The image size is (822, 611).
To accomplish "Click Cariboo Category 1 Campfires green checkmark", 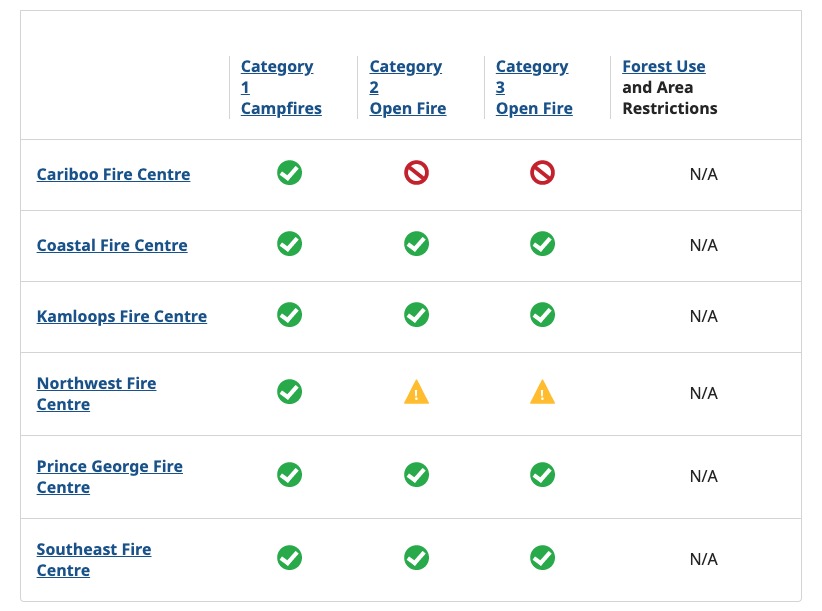I will click(289, 173).
